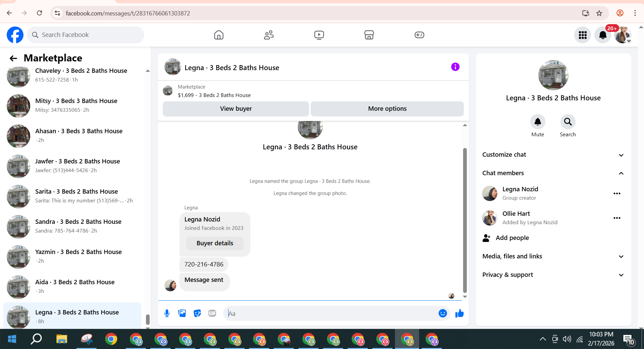Choose a GIF icon

(212, 313)
